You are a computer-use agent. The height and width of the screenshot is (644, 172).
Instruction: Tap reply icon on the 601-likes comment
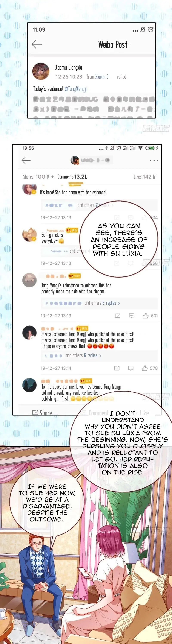131,316
